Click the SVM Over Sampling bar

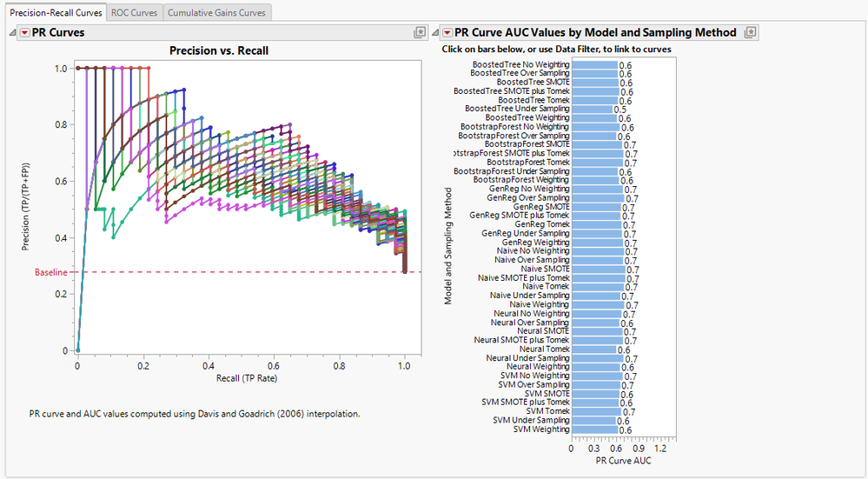pyautogui.click(x=596, y=384)
